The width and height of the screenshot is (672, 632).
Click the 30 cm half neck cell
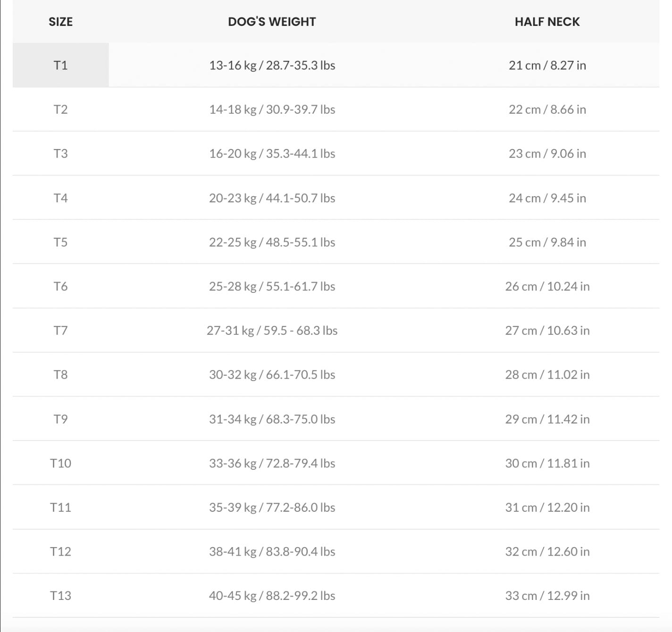pyautogui.click(x=547, y=463)
